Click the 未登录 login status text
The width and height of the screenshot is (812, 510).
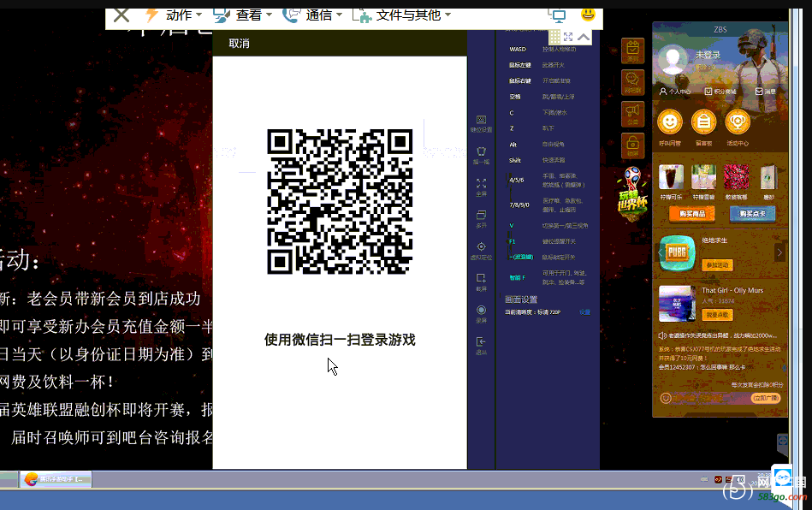708,55
